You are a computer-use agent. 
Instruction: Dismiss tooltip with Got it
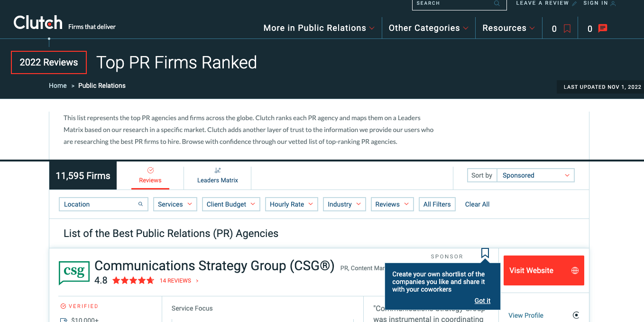tap(482, 301)
